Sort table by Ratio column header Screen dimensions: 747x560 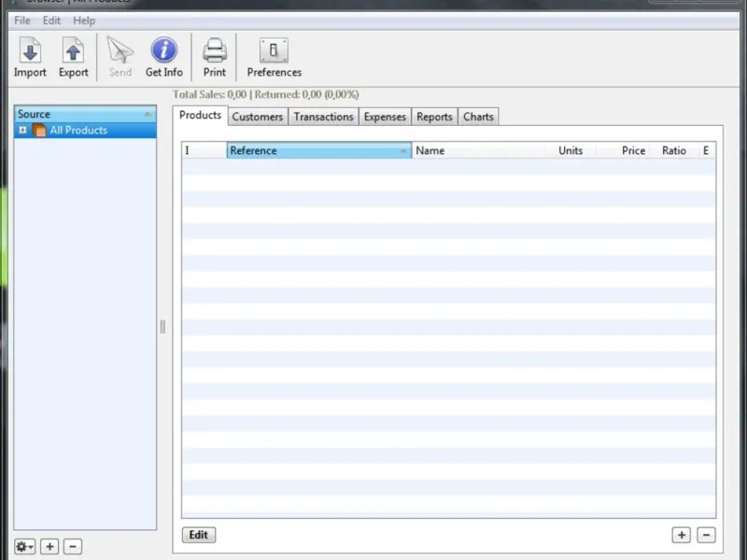tap(673, 150)
